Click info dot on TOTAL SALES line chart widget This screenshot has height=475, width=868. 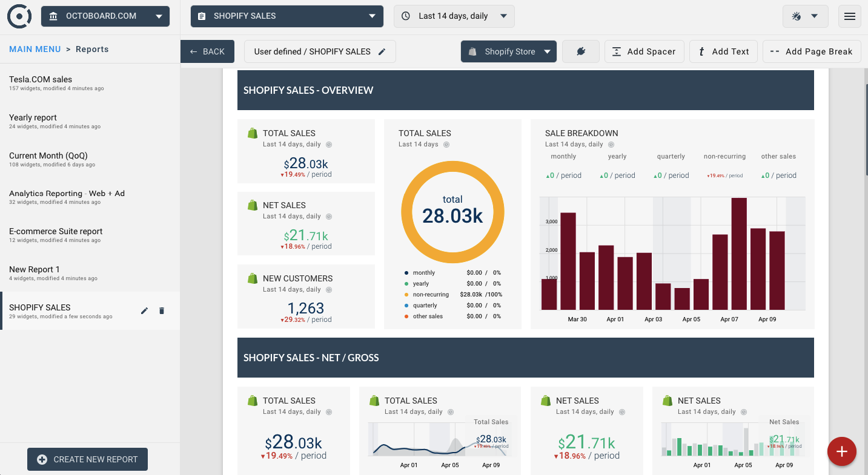[451, 412]
